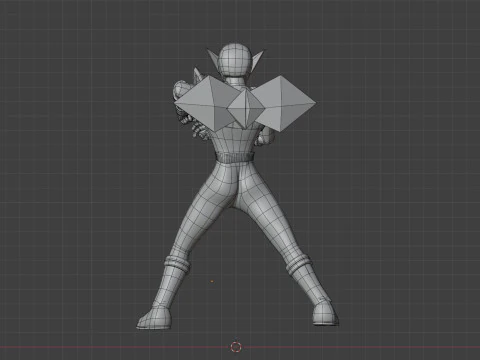Screen dimensions: 480x360
Task: Click the small orange object origin dot
Action: click(x=212, y=281)
